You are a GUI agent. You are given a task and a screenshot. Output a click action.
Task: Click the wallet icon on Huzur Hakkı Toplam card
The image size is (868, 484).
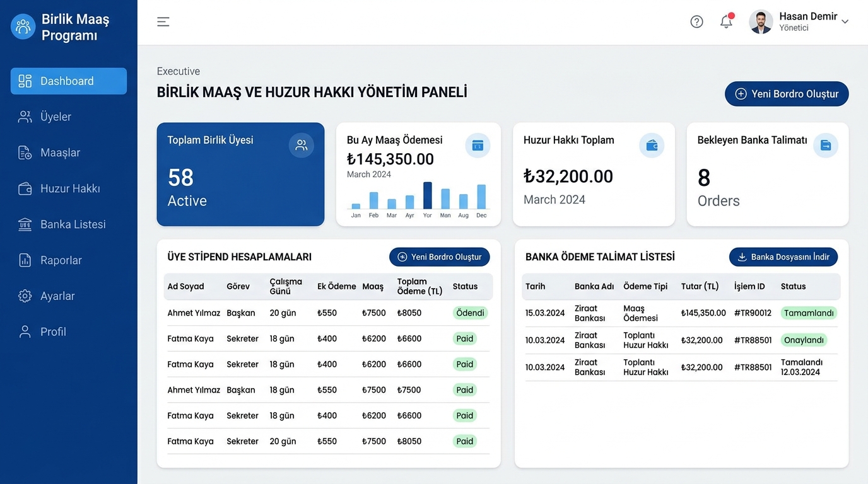click(652, 146)
